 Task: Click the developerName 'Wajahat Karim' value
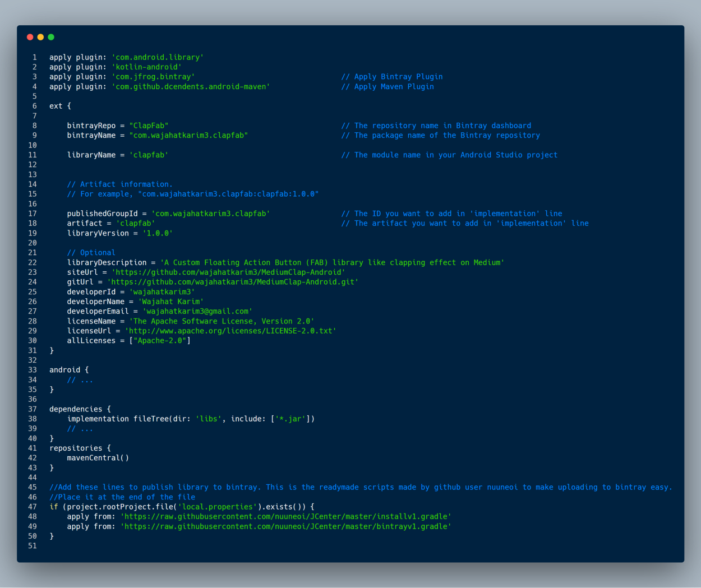coord(170,302)
